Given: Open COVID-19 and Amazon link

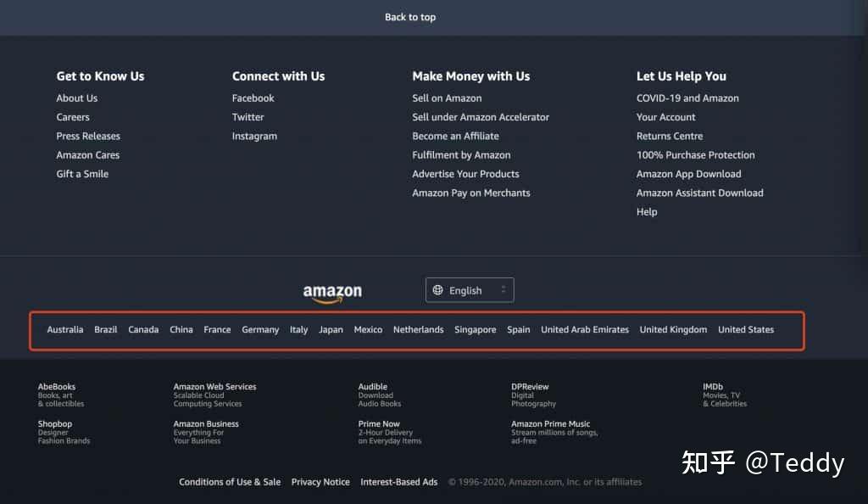Looking at the screenshot, I should coord(687,98).
